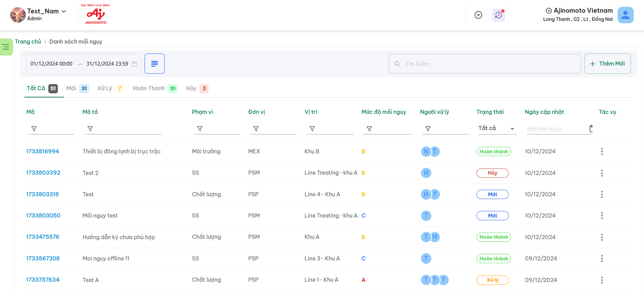Open the green sidebar hamburger menu
Viewport: 644px width, 293px height.
pos(6,47)
